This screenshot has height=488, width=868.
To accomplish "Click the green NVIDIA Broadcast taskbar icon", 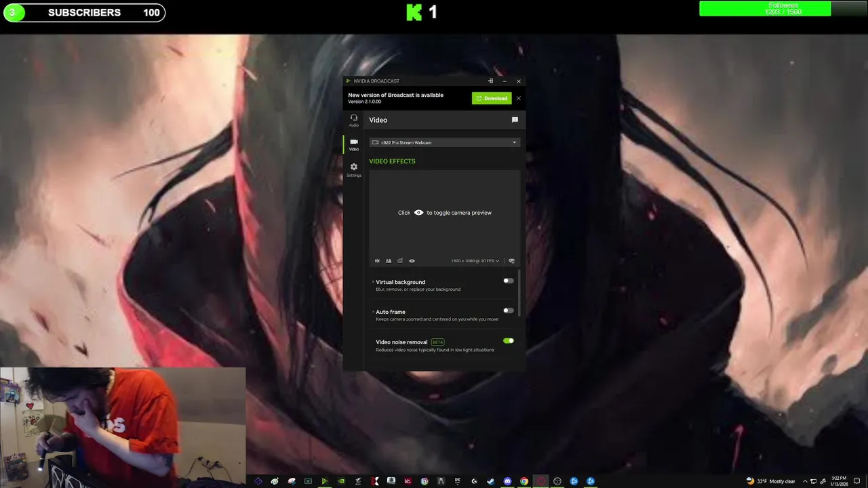I will click(x=325, y=481).
